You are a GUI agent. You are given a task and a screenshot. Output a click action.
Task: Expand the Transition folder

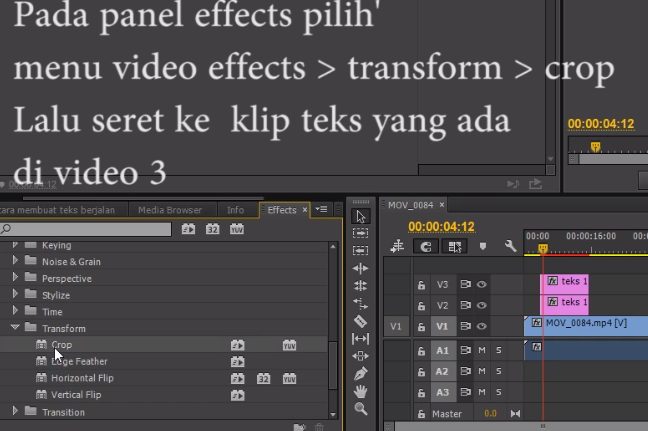coord(15,411)
